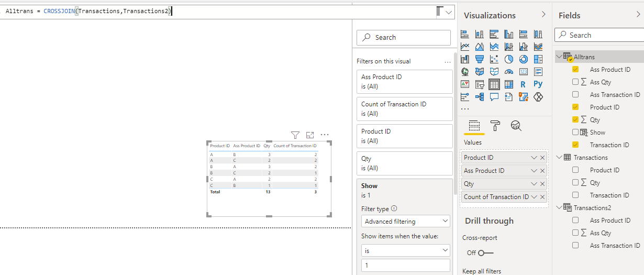Open the 'is' condition dropdown
Viewport: 644px width, 275px height.
[x=406, y=250]
